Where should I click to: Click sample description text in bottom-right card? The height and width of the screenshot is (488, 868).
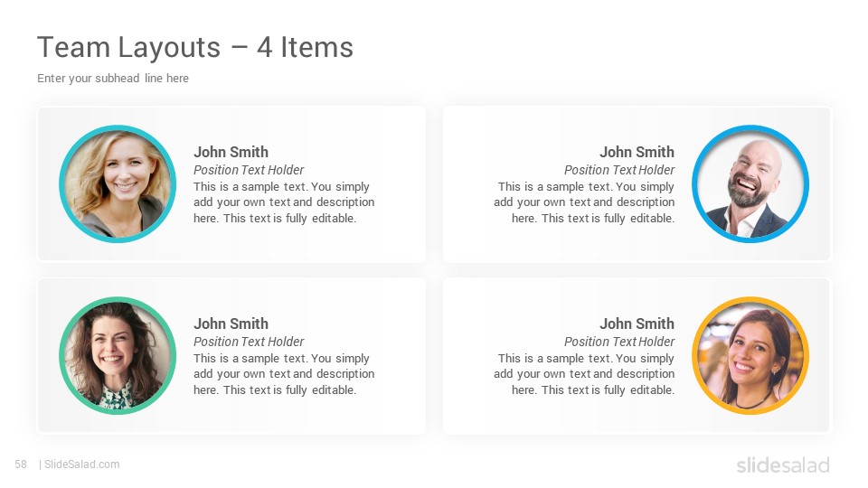[584, 374]
